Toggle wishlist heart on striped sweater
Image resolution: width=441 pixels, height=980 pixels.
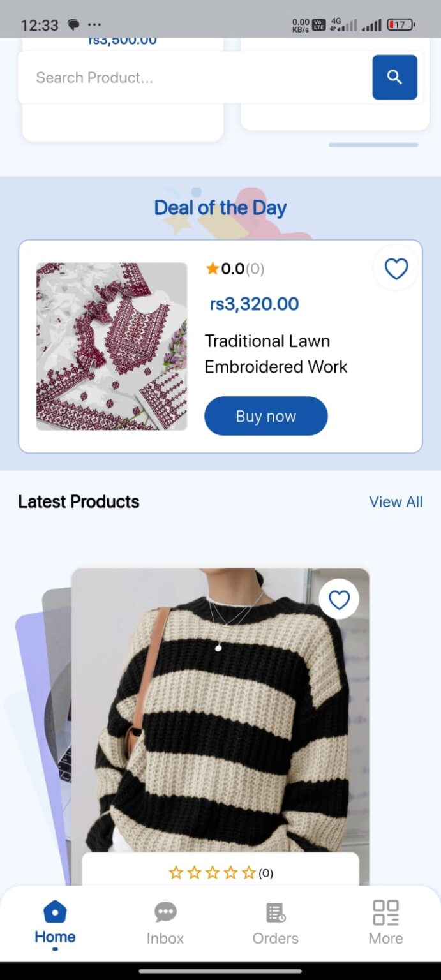tap(339, 599)
